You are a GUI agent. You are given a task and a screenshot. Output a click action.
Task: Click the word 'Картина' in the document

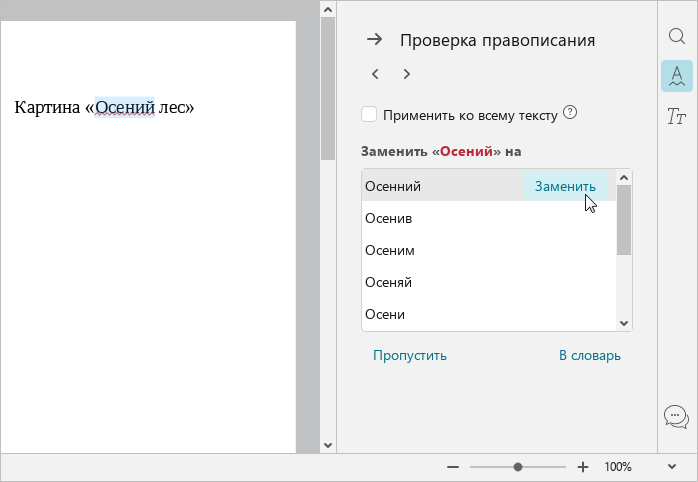pos(47,107)
